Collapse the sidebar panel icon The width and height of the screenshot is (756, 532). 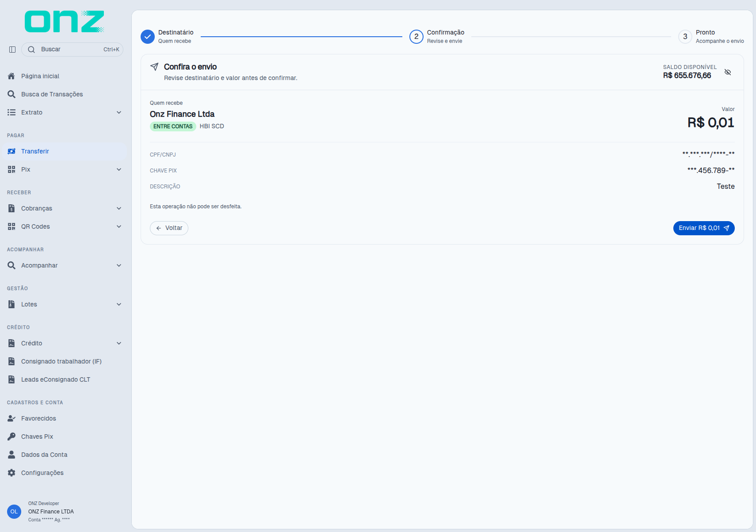12,50
